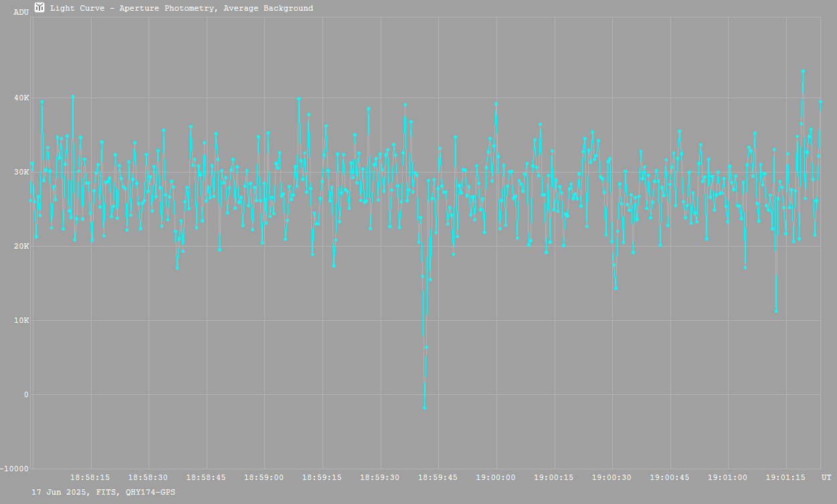Click the 20K label on the Y axis

point(22,247)
